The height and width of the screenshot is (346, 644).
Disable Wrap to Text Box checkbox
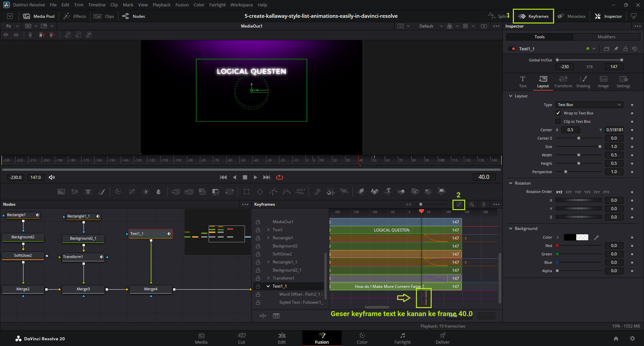[x=558, y=113]
